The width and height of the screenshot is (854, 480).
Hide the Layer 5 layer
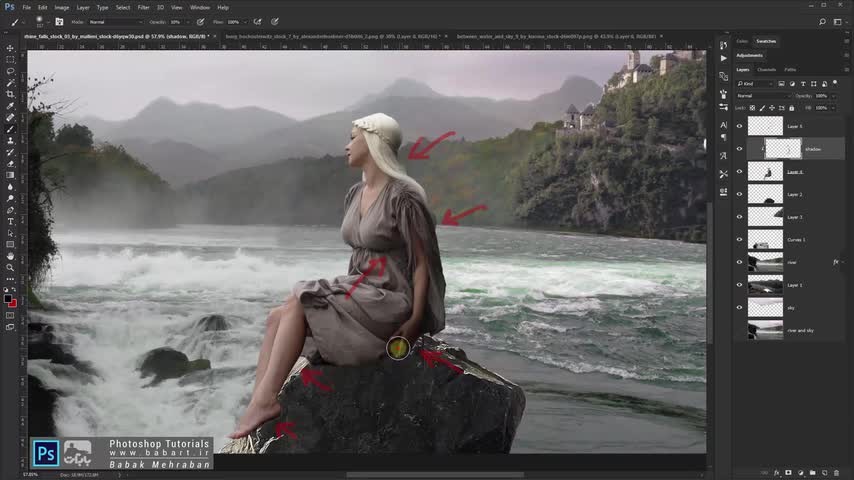[x=740, y=126]
